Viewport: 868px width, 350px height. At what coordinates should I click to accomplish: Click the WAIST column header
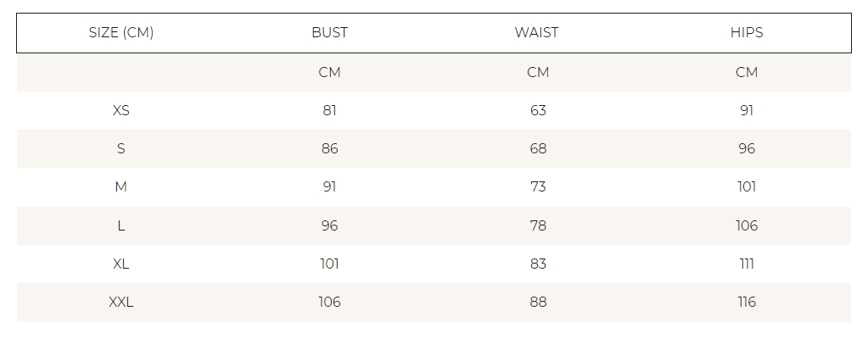536,33
